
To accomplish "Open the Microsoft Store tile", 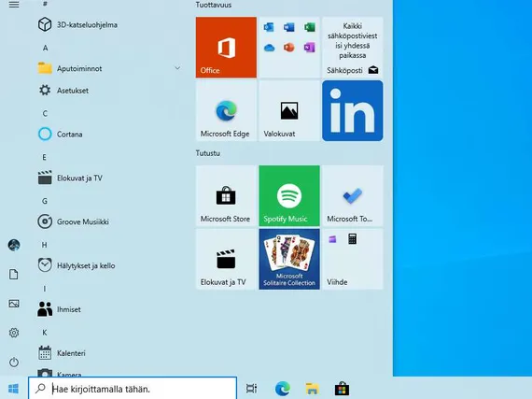I will (226, 196).
